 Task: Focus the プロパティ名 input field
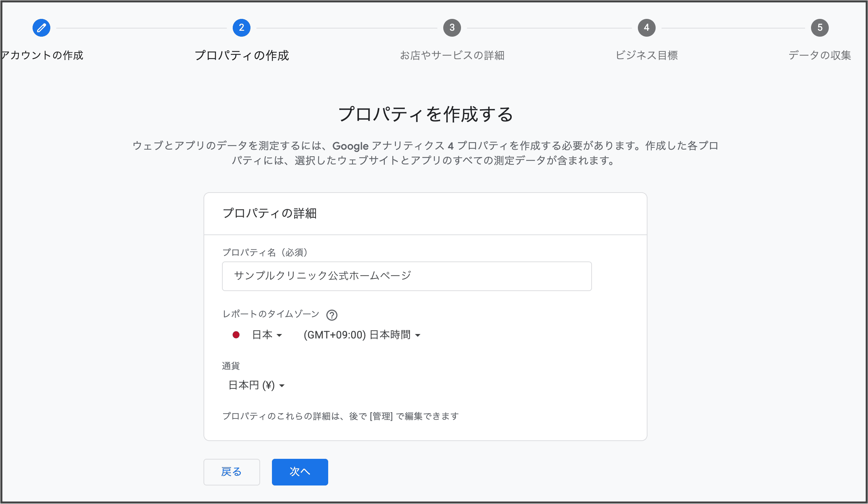407,276
